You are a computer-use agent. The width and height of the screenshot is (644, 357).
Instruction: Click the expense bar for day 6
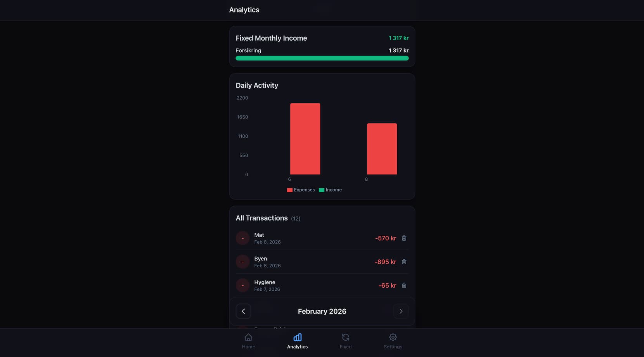tap(305, 139)
